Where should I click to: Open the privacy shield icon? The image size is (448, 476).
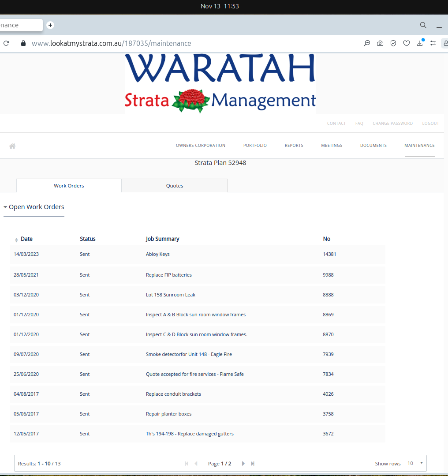coord(393,43)
